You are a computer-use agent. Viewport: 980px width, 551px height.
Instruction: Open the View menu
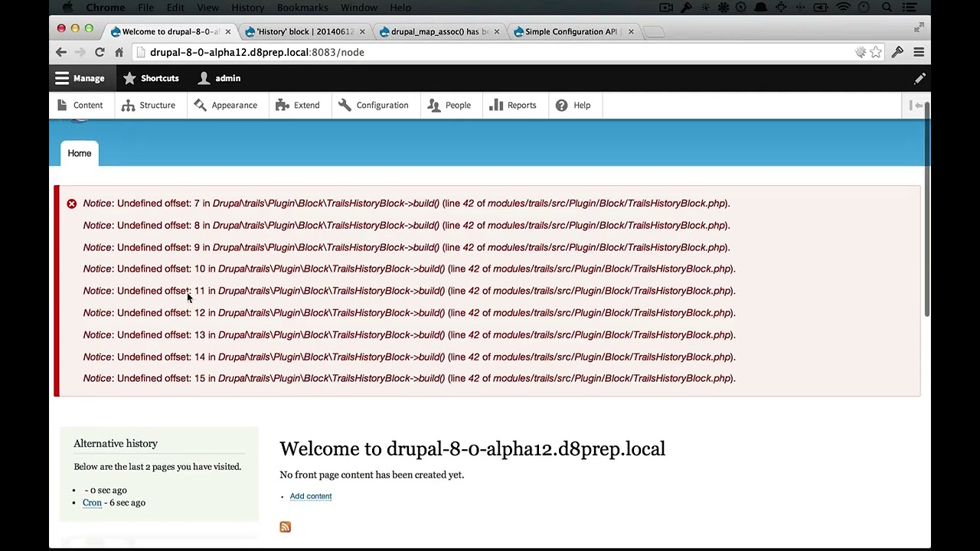pos(207,8)
